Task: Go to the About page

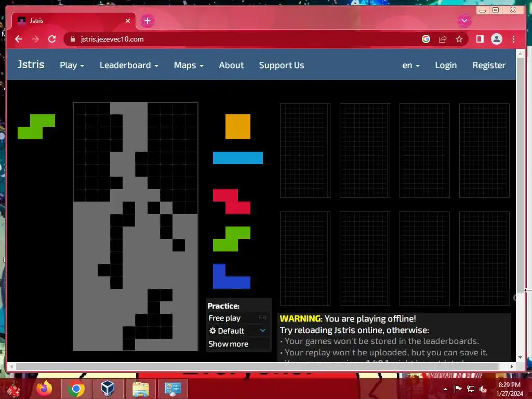Action: pos(231,65)
